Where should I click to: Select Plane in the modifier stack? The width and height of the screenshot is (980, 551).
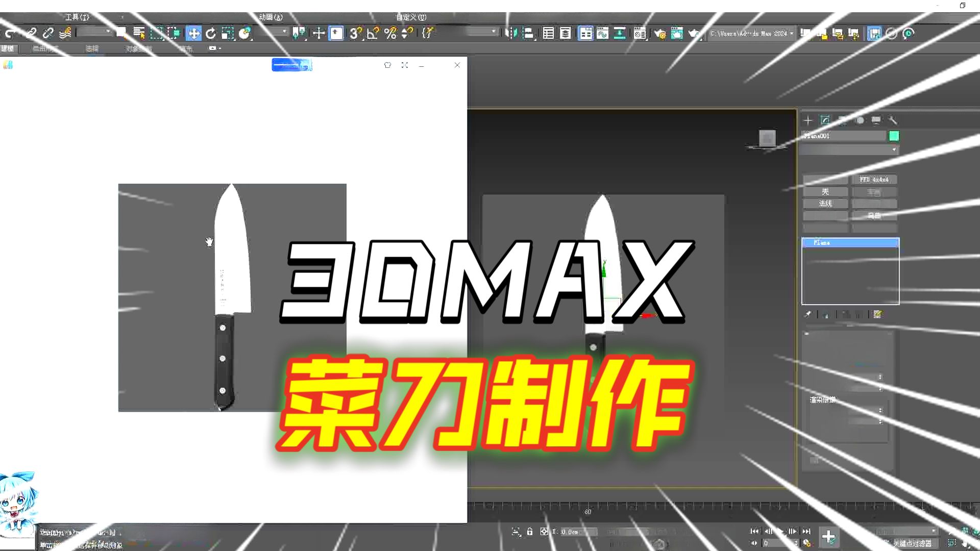click(850, 243)
